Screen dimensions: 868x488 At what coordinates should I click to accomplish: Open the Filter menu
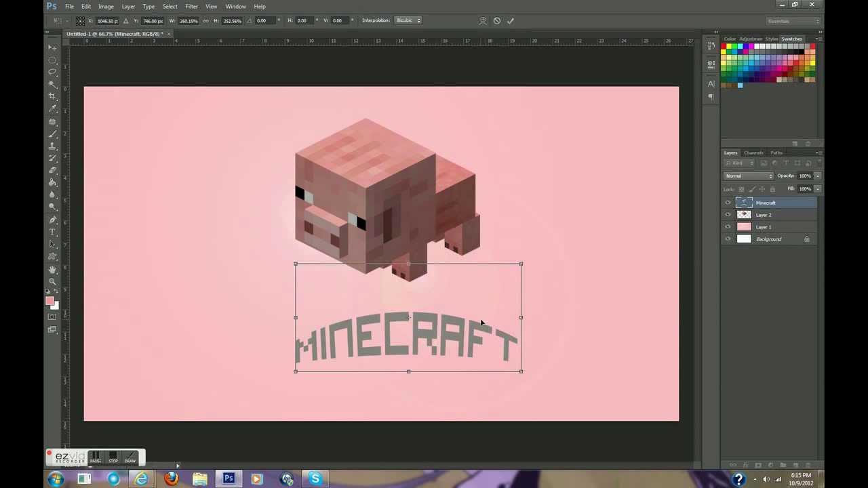pyautogui.click(x=192, y=6)
